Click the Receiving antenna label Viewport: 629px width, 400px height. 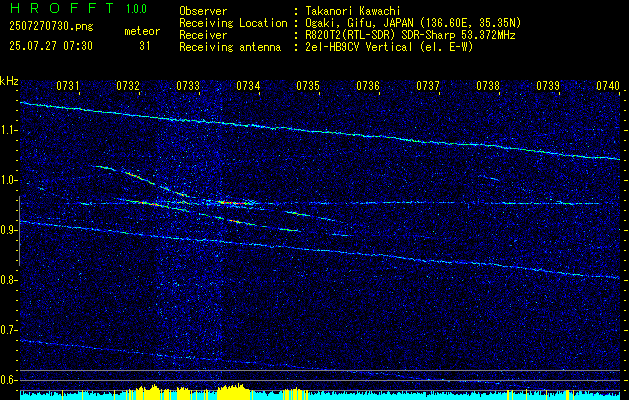230,47
